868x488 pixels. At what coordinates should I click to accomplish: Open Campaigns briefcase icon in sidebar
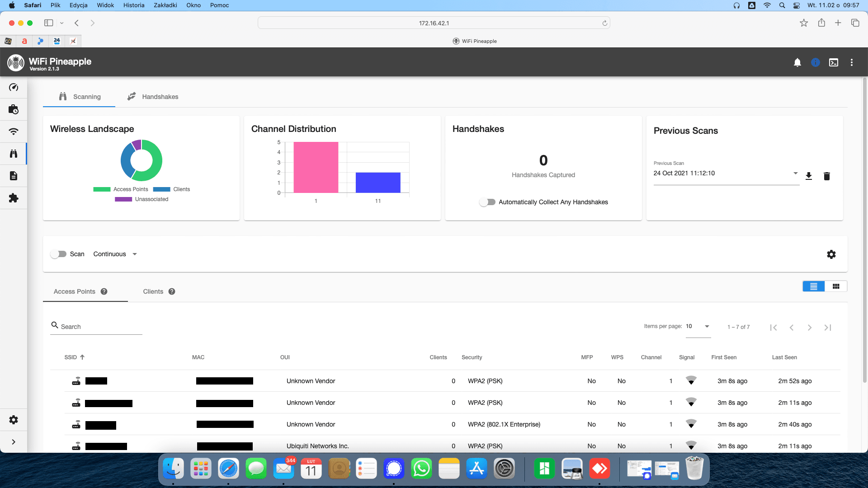14,109
